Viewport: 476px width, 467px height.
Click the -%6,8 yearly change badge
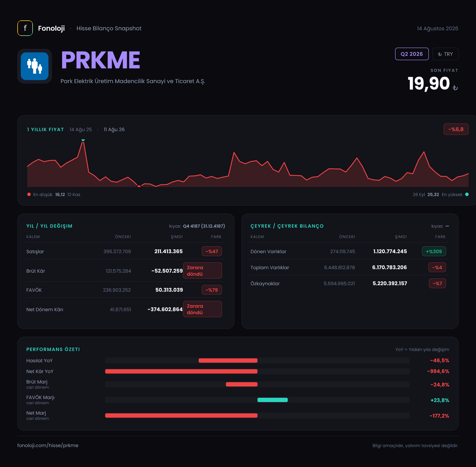click(x=456, y=129)
